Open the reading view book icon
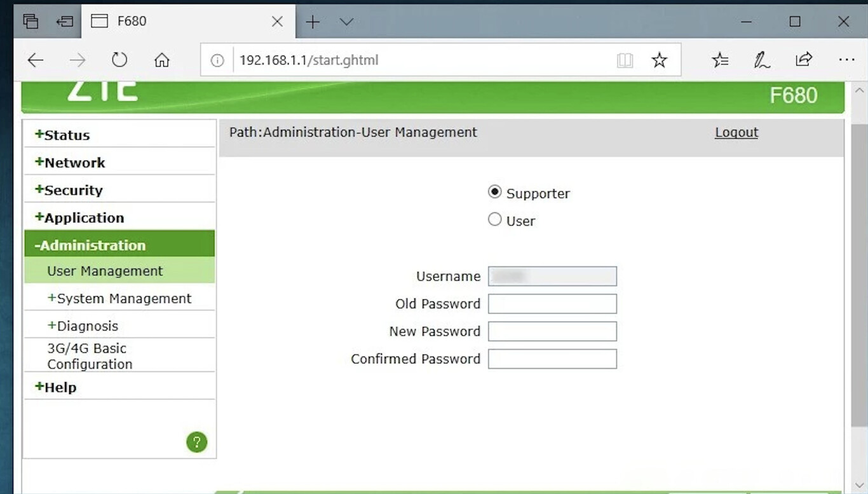 click(625, 60)
